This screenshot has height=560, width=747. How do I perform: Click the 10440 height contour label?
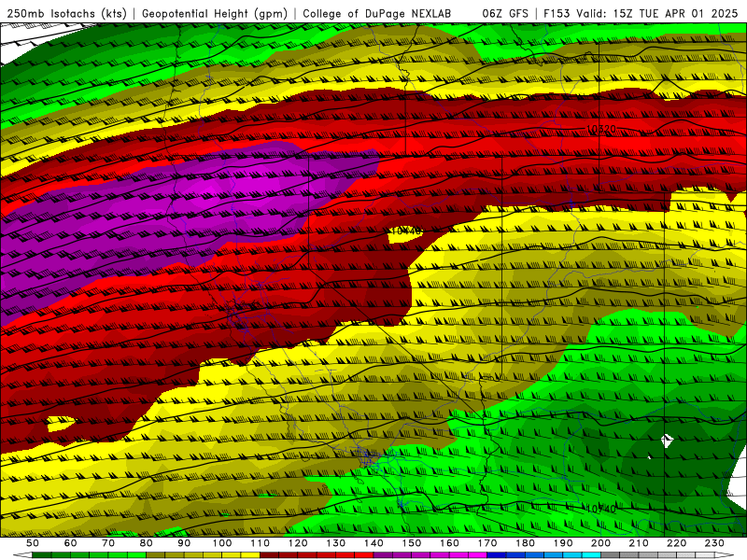(x=406, y=231)
